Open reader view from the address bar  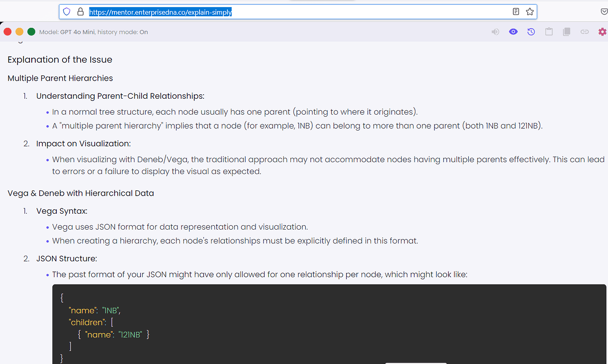[x=515, y=11]
